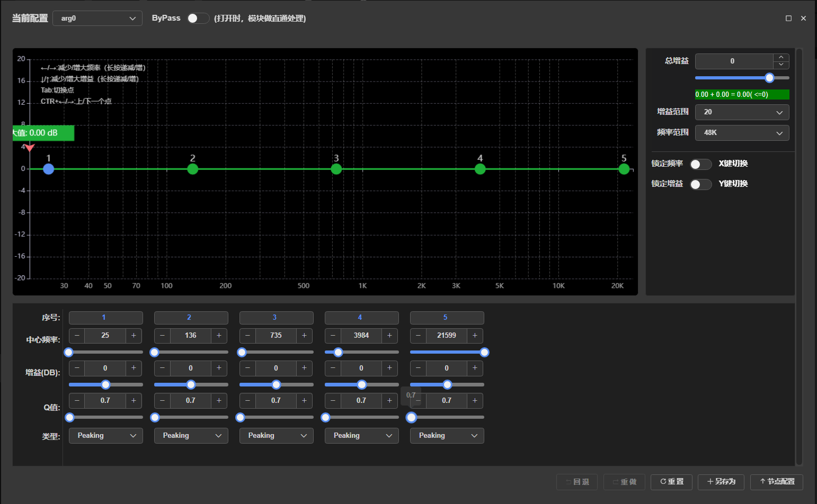Viewport: 817px width, 504px height.
Task: Enable the 锁定频率 lock switch
Action: pyautogui.click(x=701, y=164)
